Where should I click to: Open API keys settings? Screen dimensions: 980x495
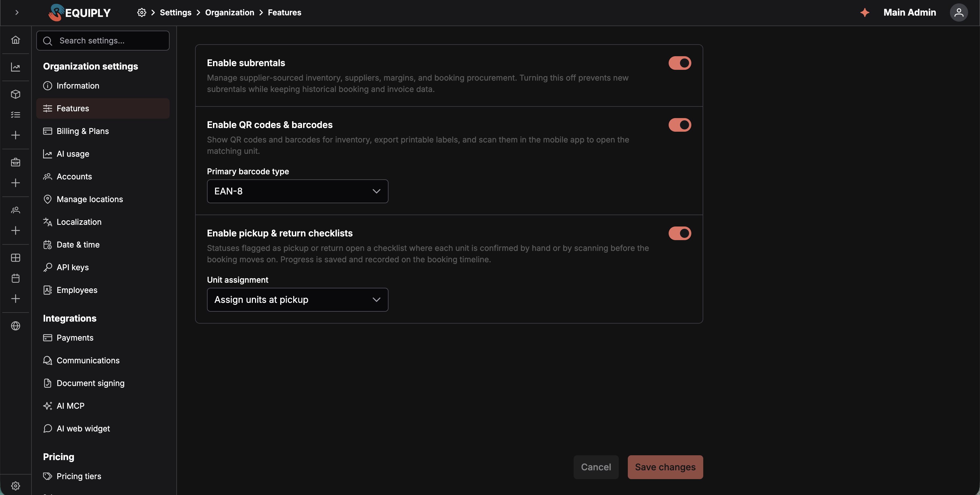coord(103,267)
